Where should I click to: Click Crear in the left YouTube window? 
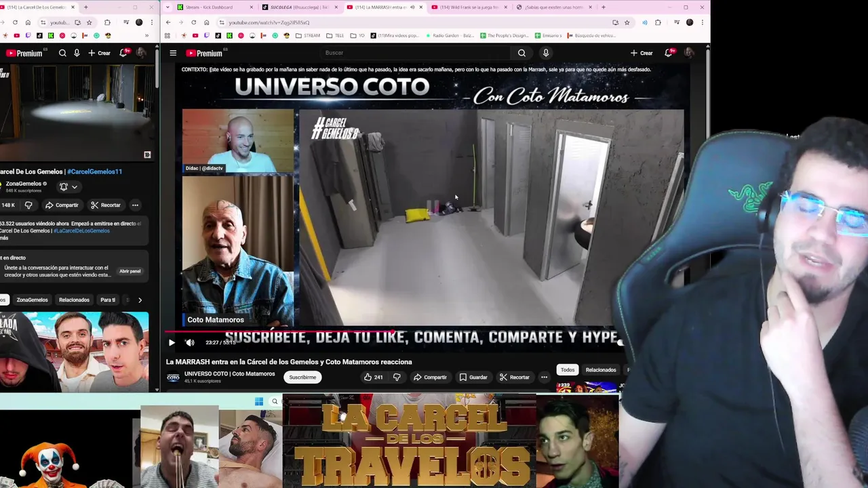(x=99, y=53)
